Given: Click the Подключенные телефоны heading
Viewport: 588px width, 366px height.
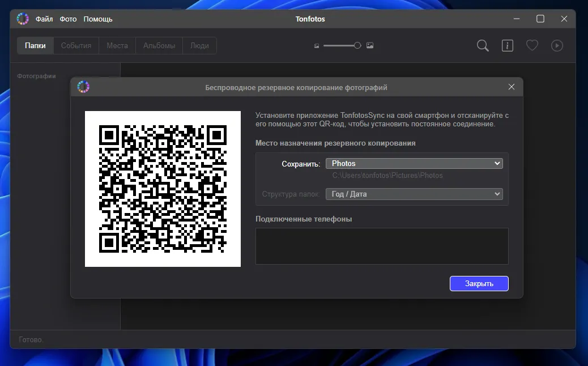Looking at the screenshot, I should [x=304, y=219].
